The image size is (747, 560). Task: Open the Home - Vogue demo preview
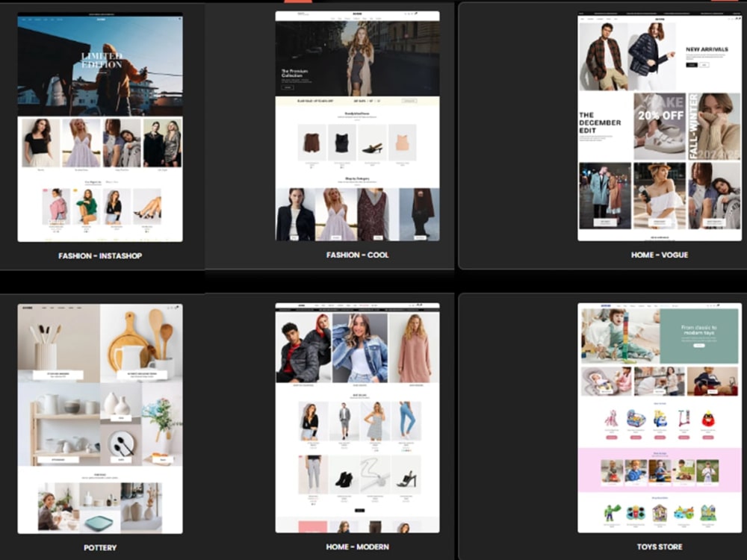pos(660,127)
